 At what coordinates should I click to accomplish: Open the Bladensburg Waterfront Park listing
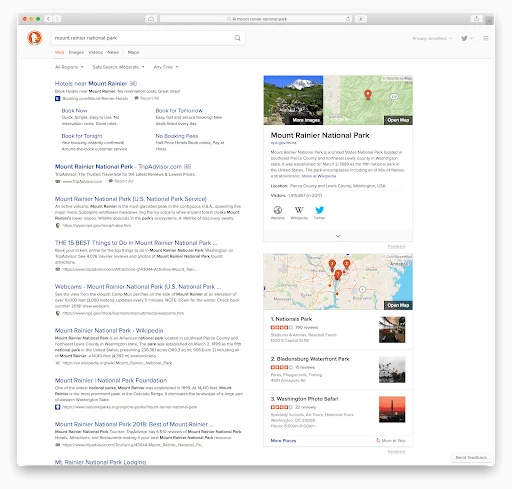click(x=310, y=359)
